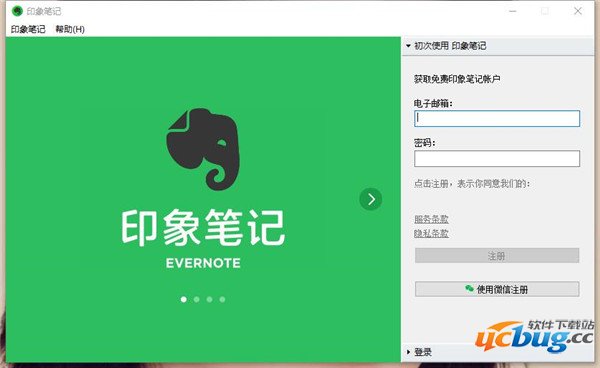Jump to the second slideshow dot
Screen dimensions: 600x368
pyautogui.click(x=197, y=299)
